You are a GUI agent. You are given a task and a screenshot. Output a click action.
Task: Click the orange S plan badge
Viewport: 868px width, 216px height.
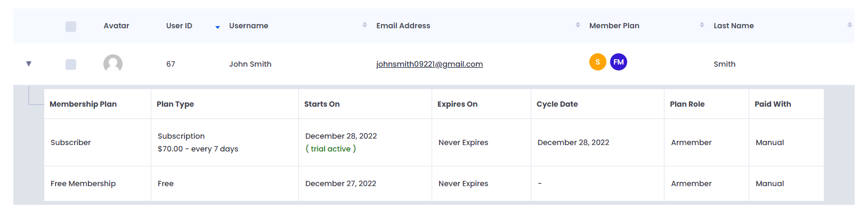(597, 62)
